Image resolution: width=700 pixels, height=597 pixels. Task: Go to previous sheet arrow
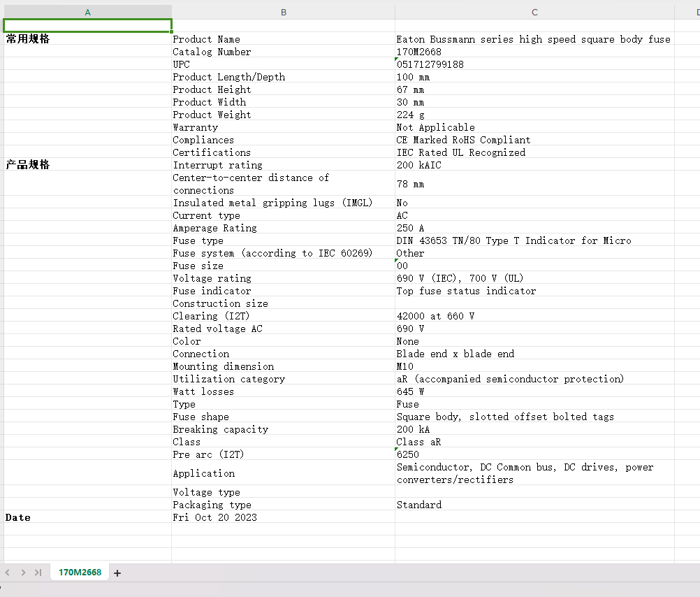tap(8, 573)
